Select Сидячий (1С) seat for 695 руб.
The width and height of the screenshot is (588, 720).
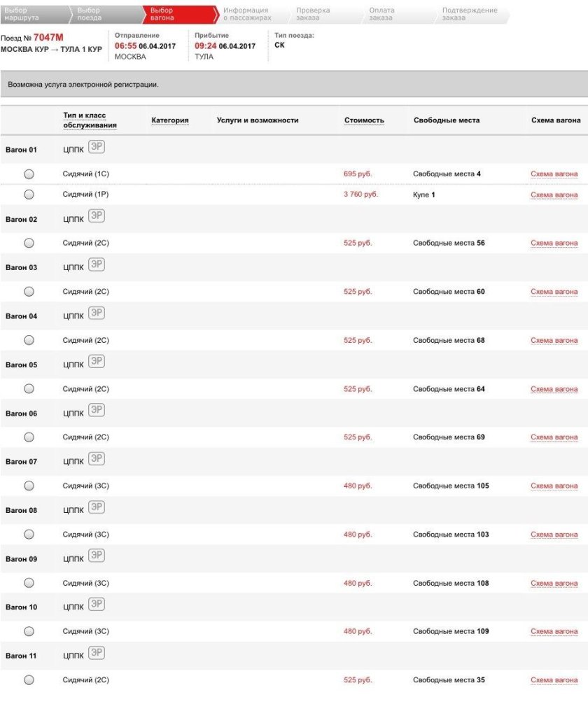[29, 174]
